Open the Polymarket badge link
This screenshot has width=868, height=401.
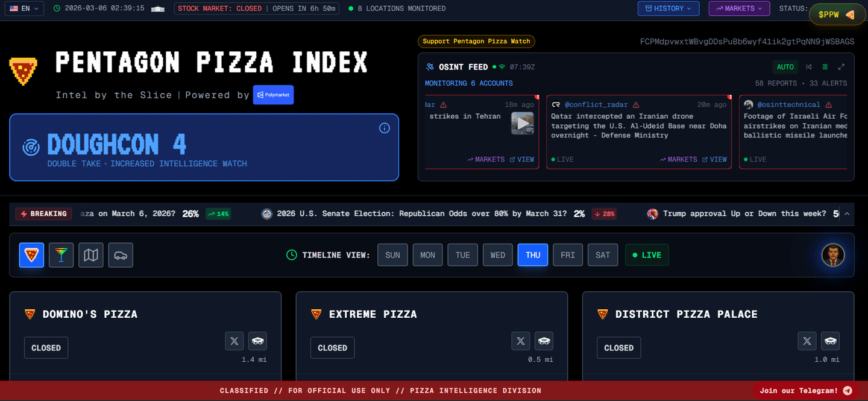[x=273, y=95]
